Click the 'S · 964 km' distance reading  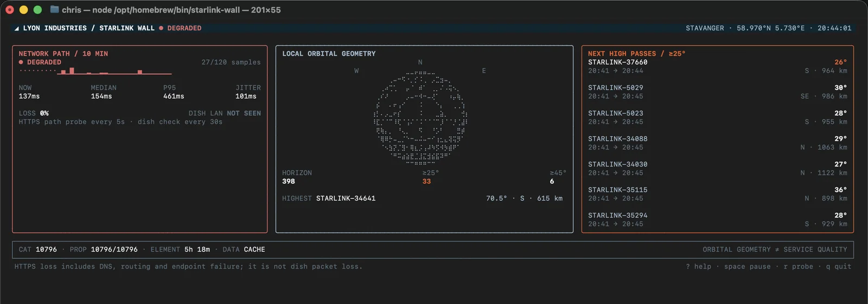coord(826,71)
